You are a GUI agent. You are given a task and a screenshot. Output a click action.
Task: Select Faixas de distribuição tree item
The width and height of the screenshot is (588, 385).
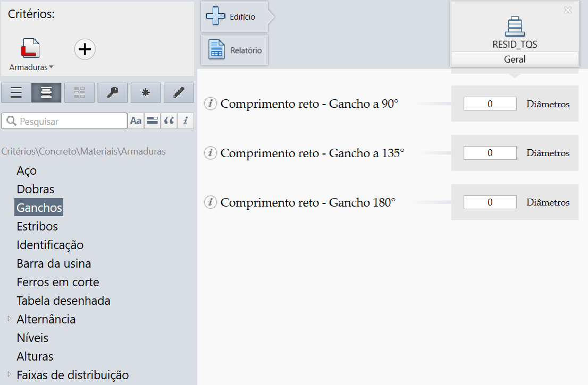(73, 375)
